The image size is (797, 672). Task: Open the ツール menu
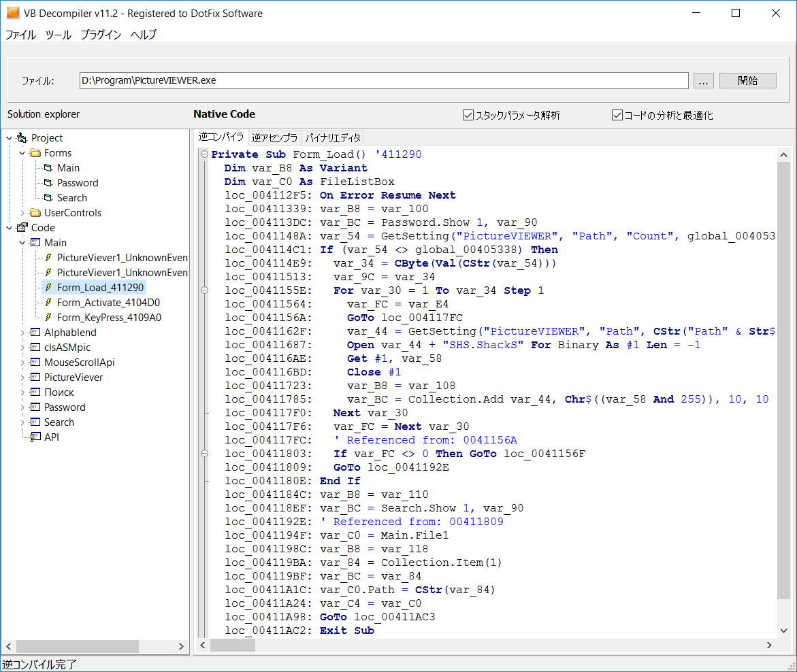pos(59,35)
